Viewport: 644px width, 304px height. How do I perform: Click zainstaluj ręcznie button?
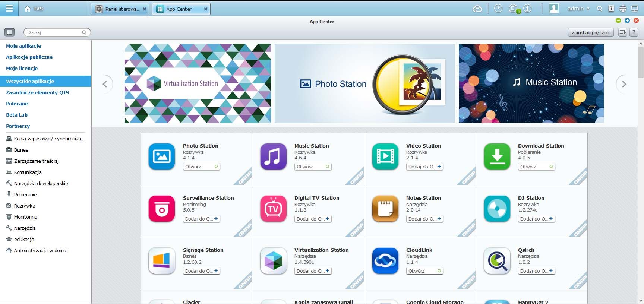tap(591, 32)
